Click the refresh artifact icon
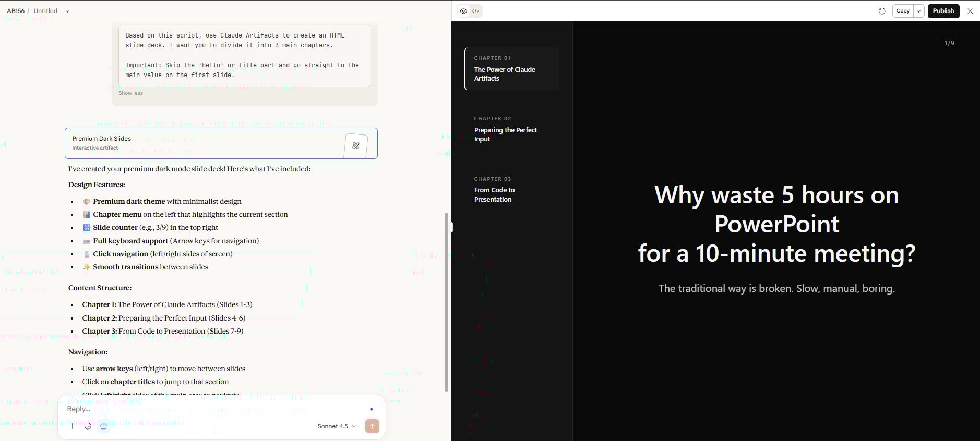This screenshot has height=441, width=980. (x=882, y=11)
